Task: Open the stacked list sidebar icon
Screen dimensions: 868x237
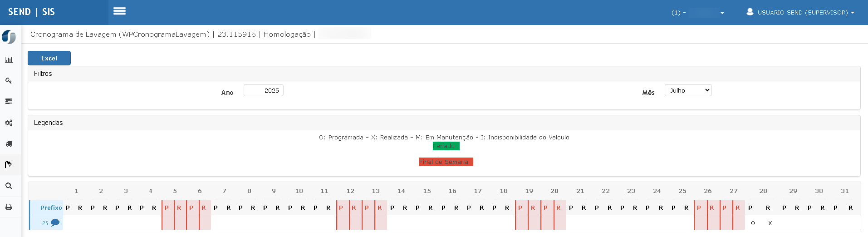Action: point(9,102)
